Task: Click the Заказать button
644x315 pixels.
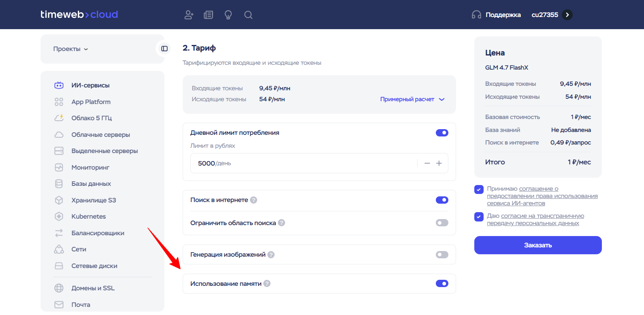Action: point(538,245)
